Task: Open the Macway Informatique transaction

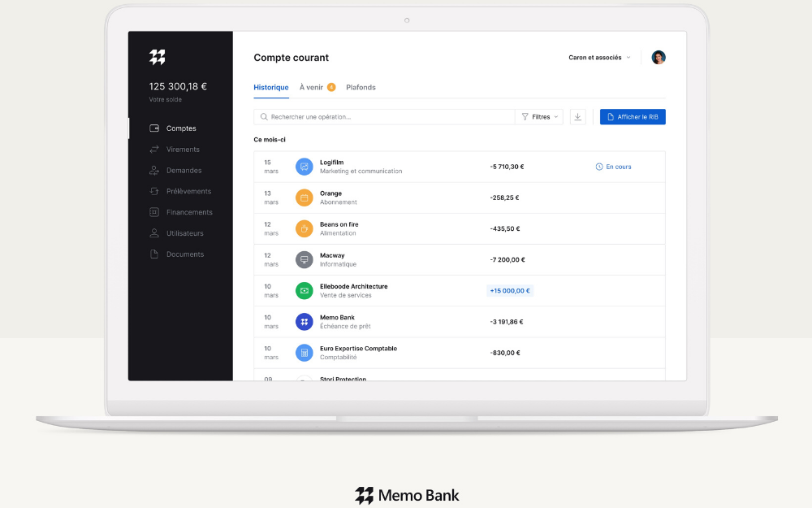Action: 460,260
